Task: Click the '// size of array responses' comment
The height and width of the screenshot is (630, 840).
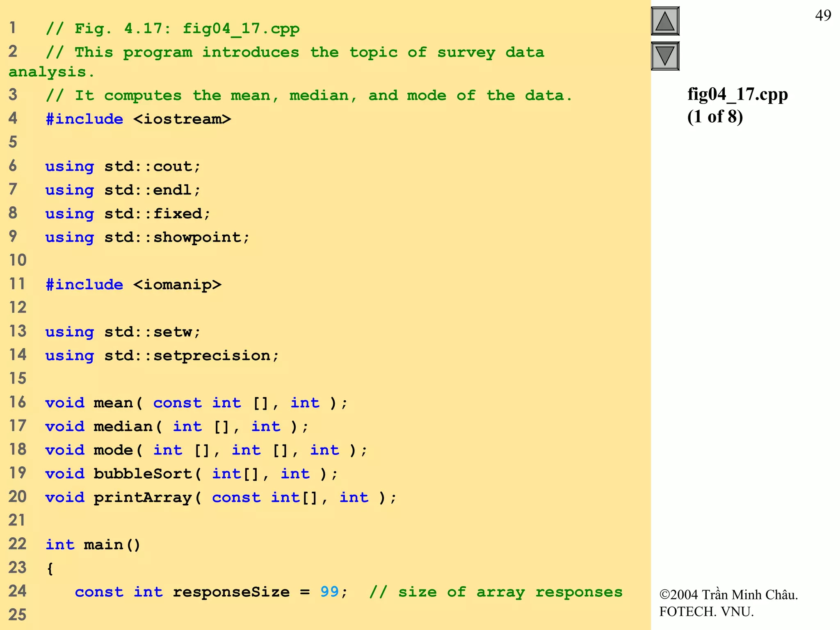Action: point(496,592)
